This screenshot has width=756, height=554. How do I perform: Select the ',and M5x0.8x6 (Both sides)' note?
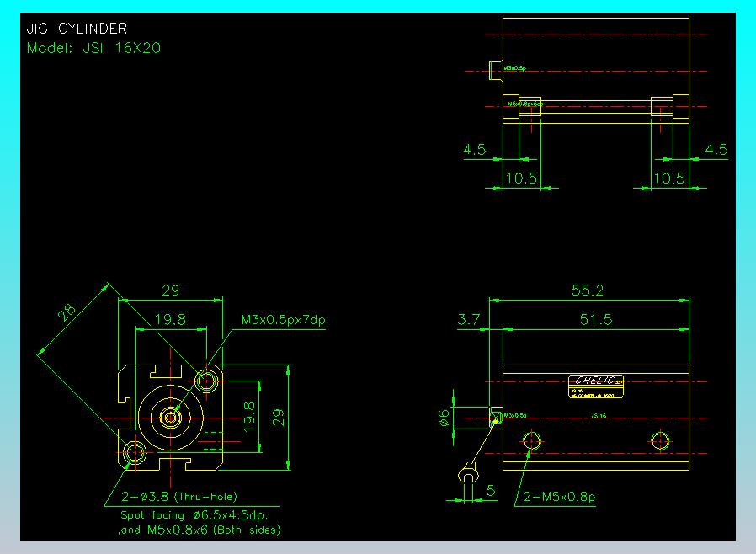click(x=200, y=530)
